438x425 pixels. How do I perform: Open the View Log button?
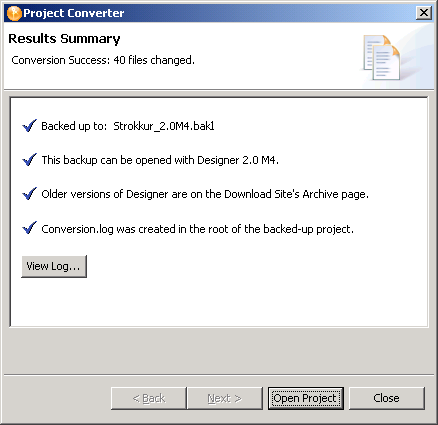tap(54, 266)
